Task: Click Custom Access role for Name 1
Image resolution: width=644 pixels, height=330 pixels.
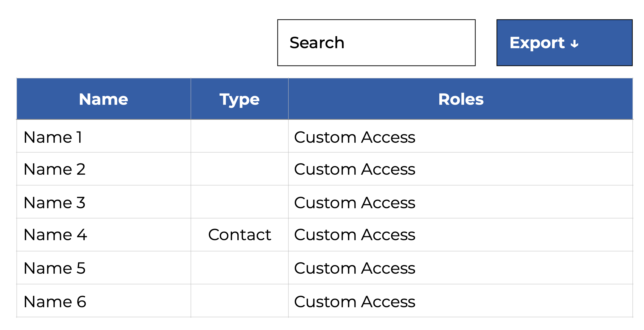Action: (354, 137)
